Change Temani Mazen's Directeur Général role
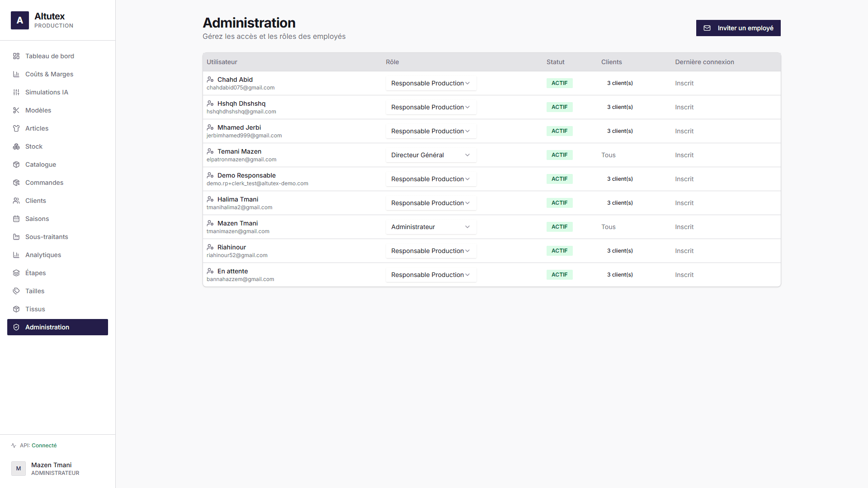The width and height of the screenshot is (868, 488). [431, 155]
